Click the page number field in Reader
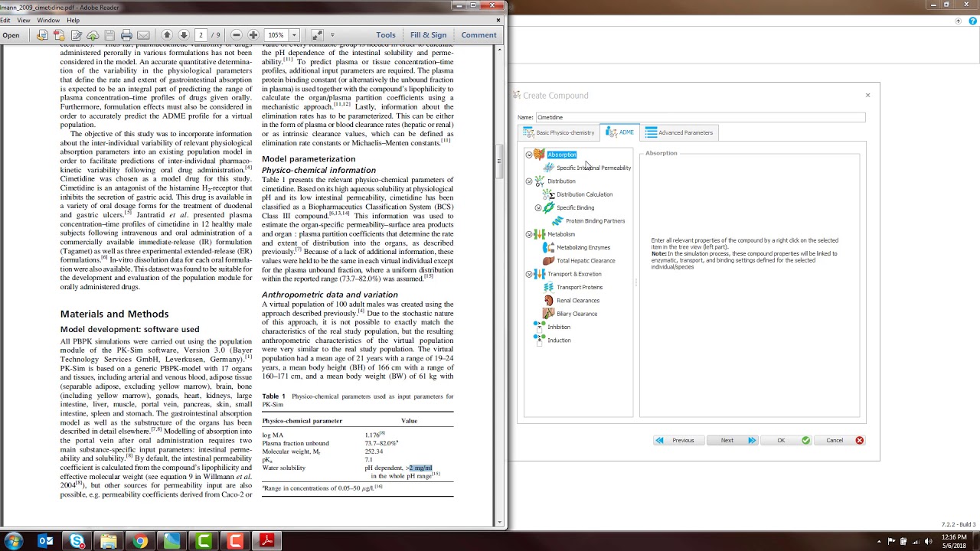Viewport: 980px width, 551px height. pyautogui.click(x=201, y=35)
